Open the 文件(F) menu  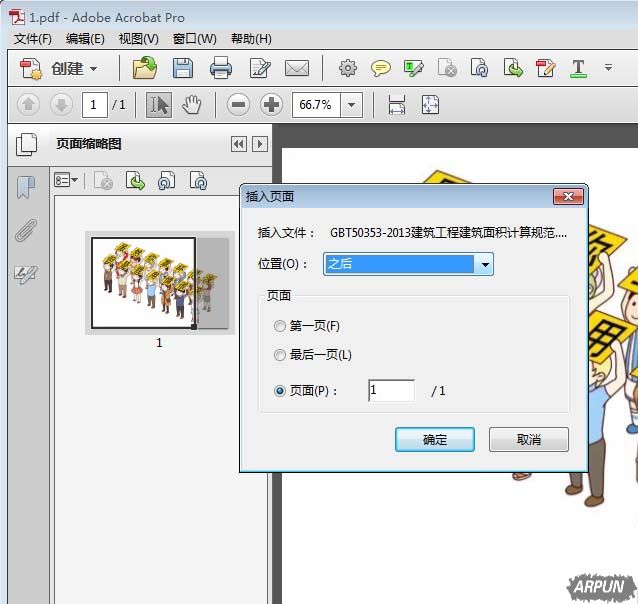(x=33, y=39)
